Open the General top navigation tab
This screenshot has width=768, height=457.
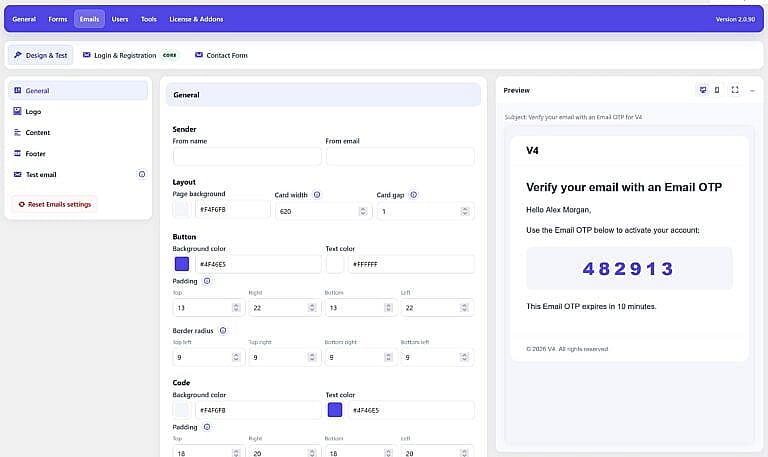coord(24,19)
